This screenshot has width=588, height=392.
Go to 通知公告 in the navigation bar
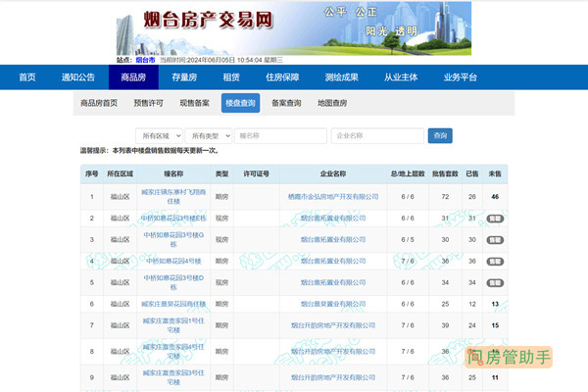click(78, 77)
